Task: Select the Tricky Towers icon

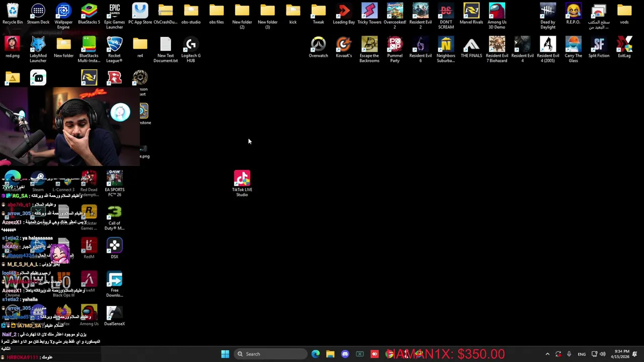Action: pyautogui.click(x=369, y=14)
